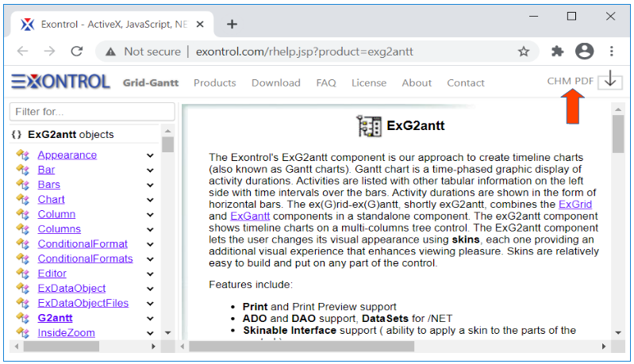
Task: Open the user profile avatar icon
Action: (x=585, y=52)
